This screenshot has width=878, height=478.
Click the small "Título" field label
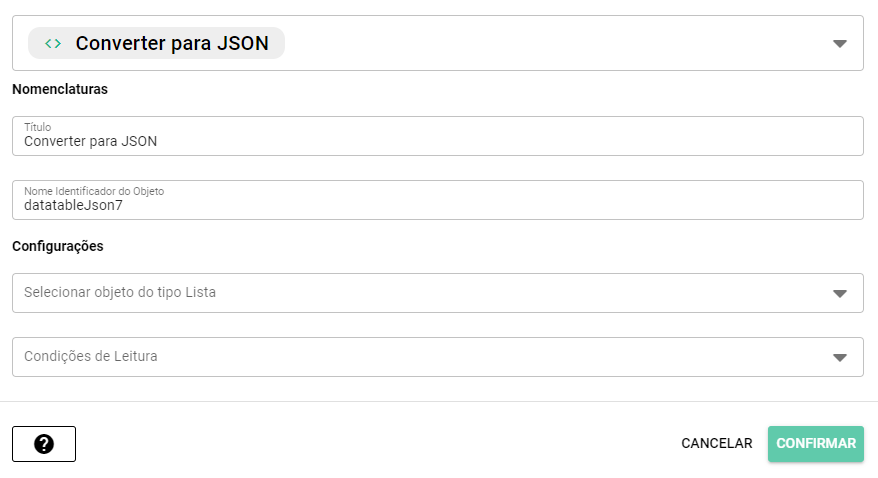(x=37, y=127)
